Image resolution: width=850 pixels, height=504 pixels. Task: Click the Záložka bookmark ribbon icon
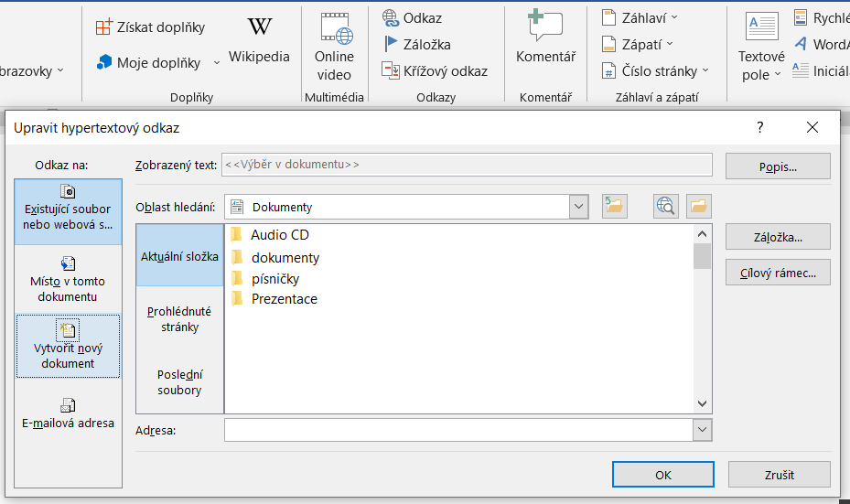(x=391, y=44)
